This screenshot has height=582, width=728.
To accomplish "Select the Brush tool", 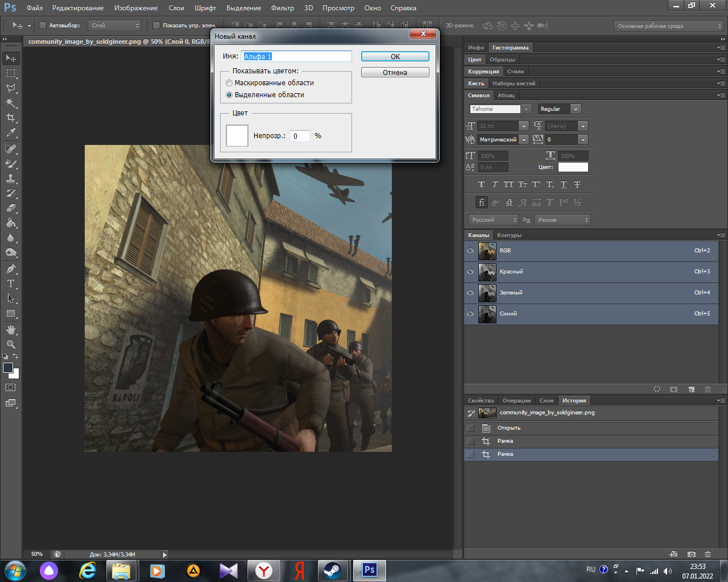I will [x=11, y=164].
